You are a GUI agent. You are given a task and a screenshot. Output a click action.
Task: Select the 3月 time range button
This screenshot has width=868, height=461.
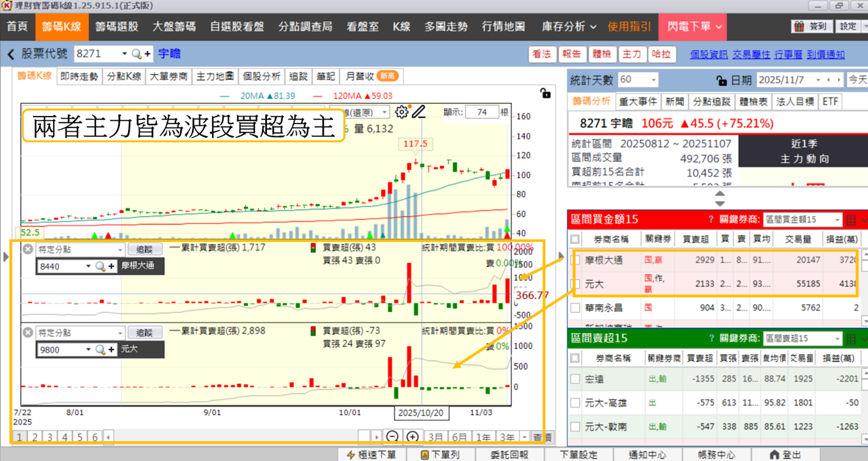pos(436,437)
